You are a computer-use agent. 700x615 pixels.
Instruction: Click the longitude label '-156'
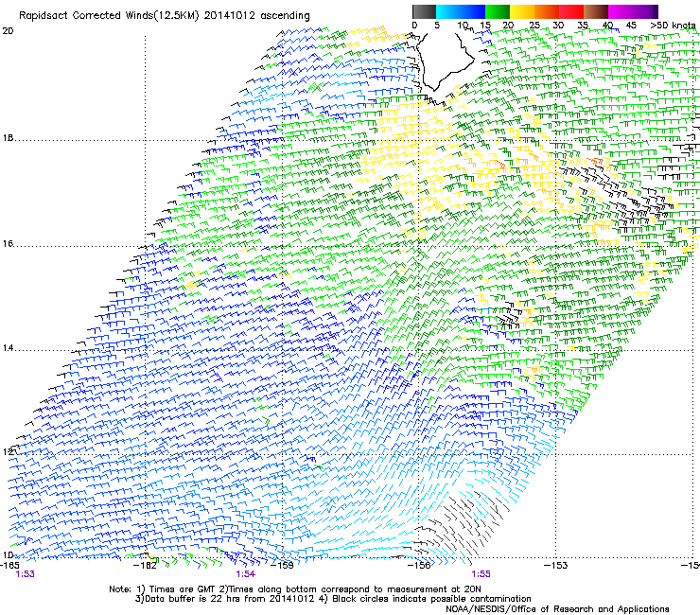click(x=419, y=566)
